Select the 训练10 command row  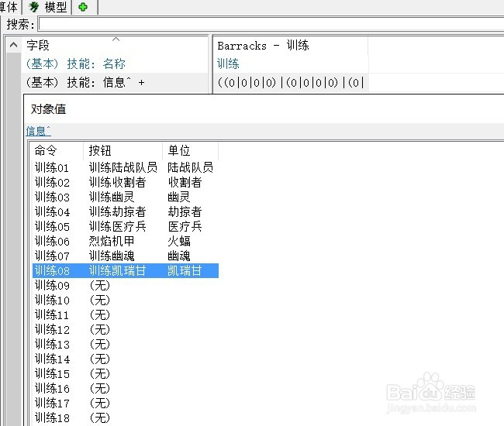tap(52, 301)
